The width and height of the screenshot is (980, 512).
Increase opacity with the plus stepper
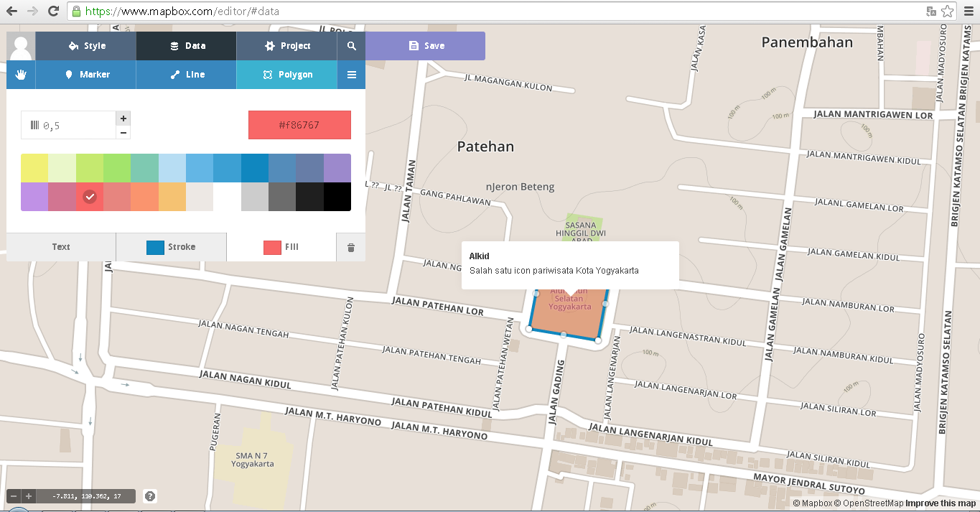coord(123,118)
